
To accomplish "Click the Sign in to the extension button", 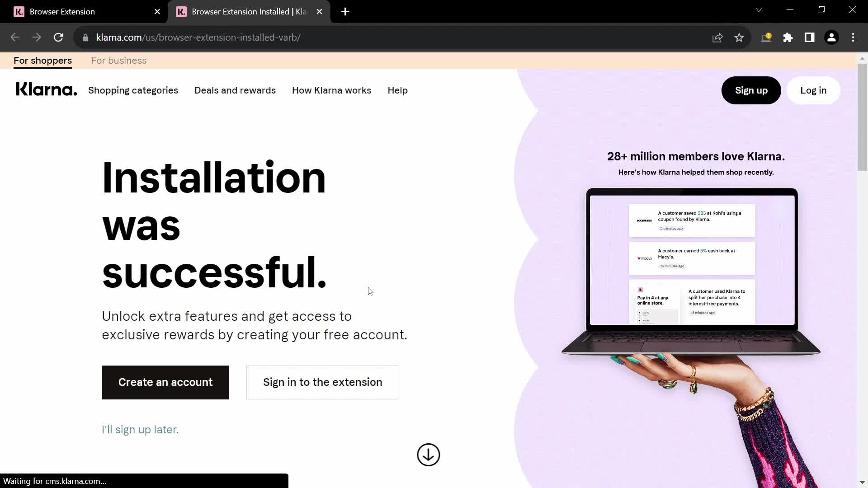I will click(322, 382).
